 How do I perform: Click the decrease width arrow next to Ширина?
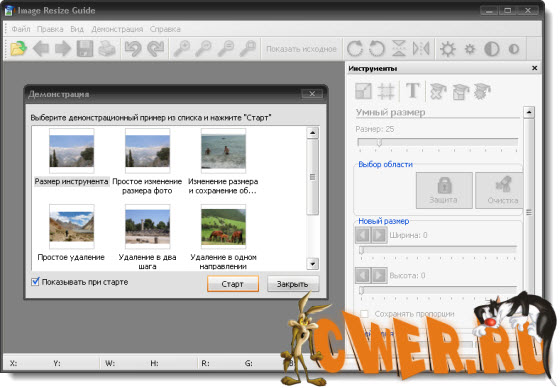pos(363,235)
